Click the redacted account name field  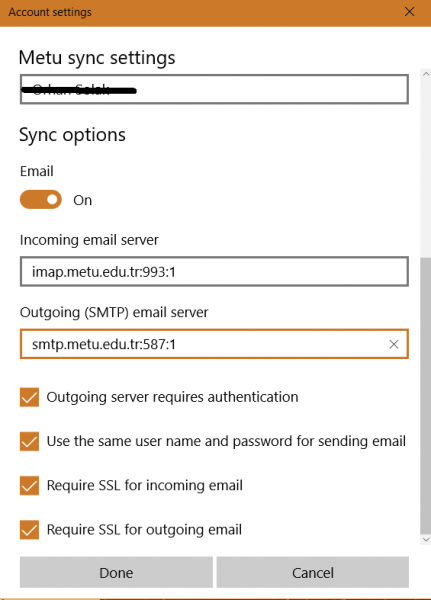point(214,89)
